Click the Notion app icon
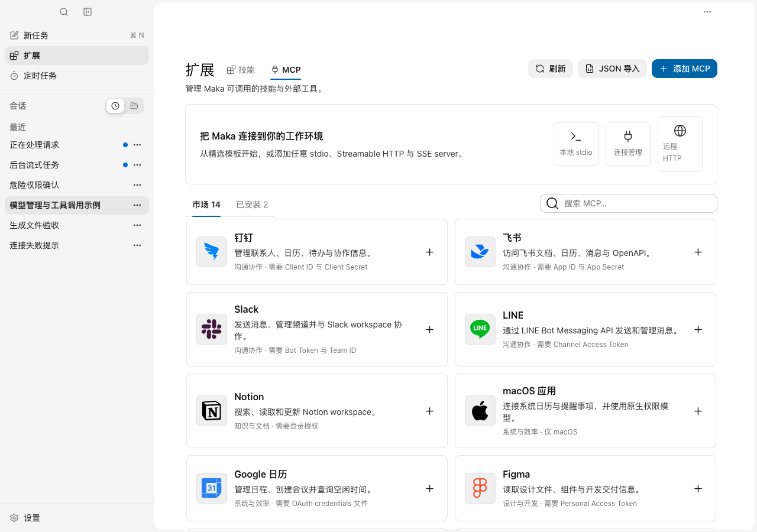The height and width of the screenshot is (532, 757). point(212,411)
